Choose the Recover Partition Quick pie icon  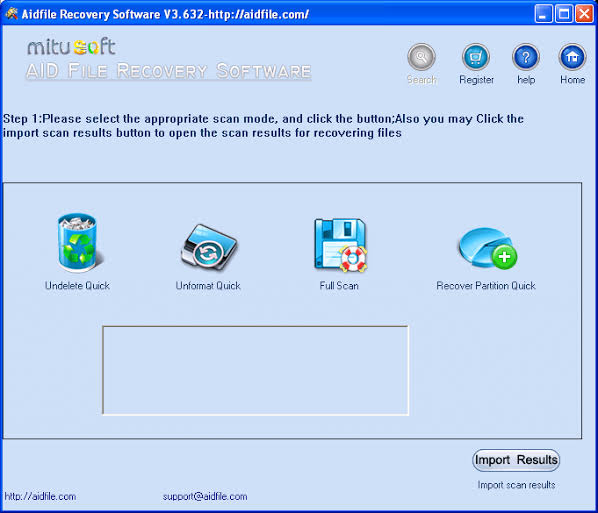(x=487, y=248)
